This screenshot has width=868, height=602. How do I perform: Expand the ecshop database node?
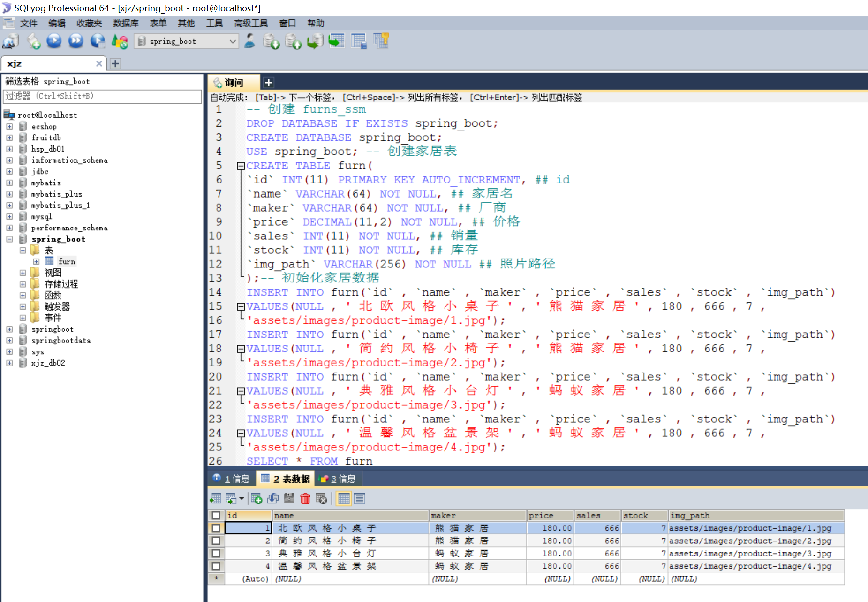(x=9, y=126)
